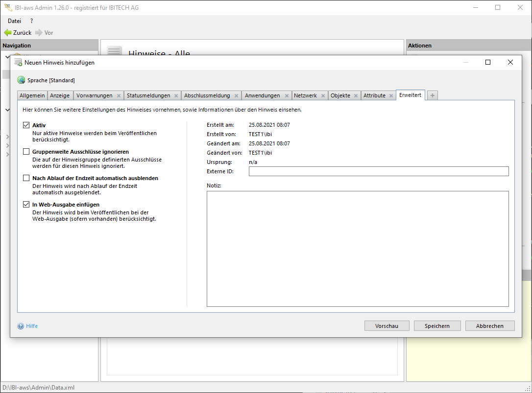
Task: Open the Anzeige tab
Action: [60, 95]
